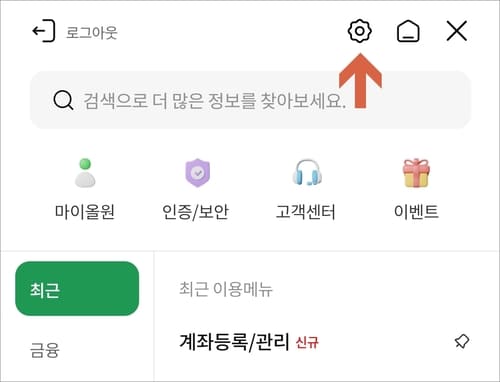Go to home with the house icon
This screenshot has height=382, width=500.
[408, 31]
